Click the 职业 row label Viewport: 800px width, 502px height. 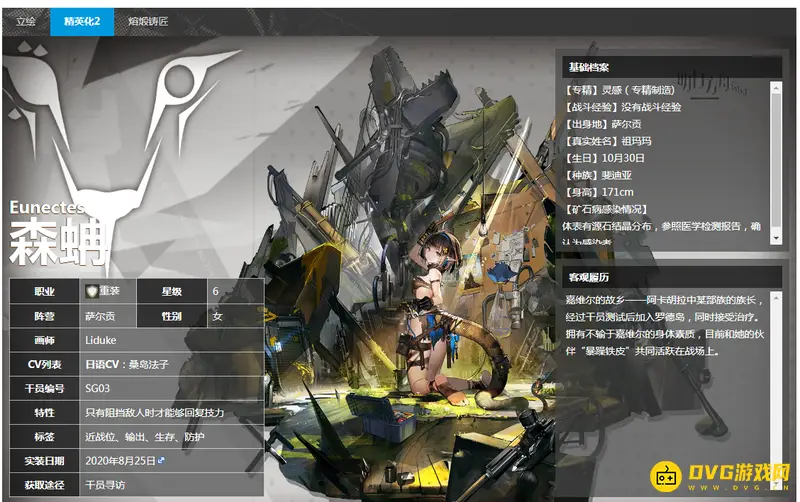coord(44,291)
